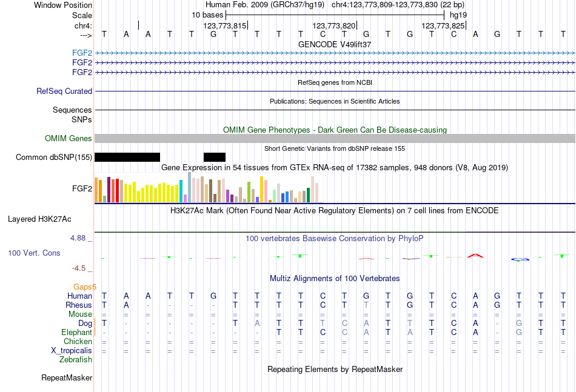Select the Human alignment row label
Image resolution: width=576 pixels, height=392 pixels.
tap(79, 296)
